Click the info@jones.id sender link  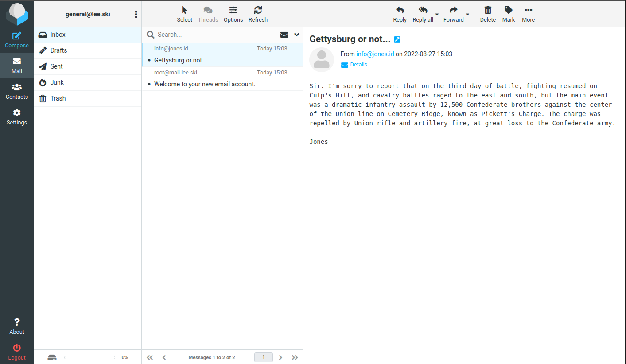[x=375, y=54]
